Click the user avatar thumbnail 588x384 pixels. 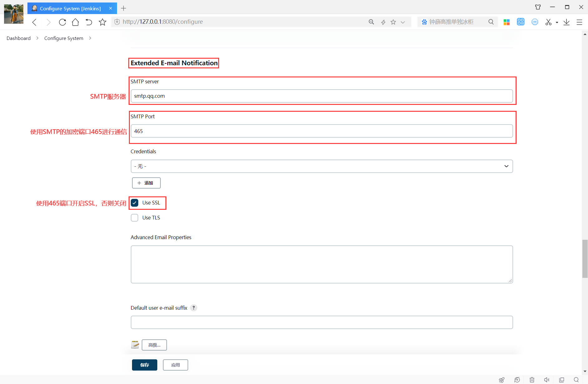click(14, 14)
